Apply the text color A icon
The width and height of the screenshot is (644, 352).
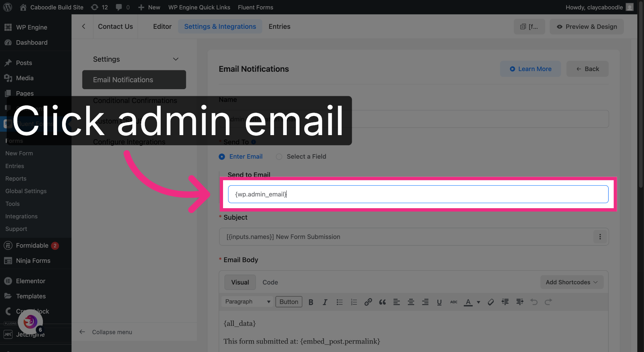point(468,302)
